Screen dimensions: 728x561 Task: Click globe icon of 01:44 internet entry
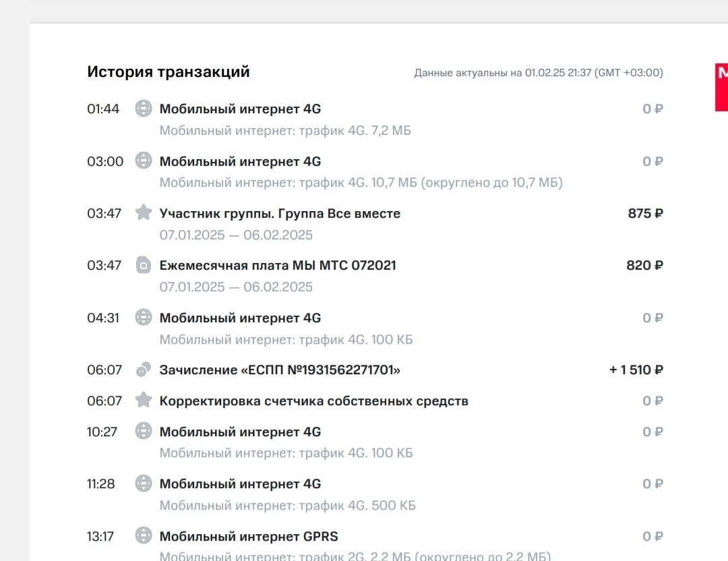[x=144, y=109]
